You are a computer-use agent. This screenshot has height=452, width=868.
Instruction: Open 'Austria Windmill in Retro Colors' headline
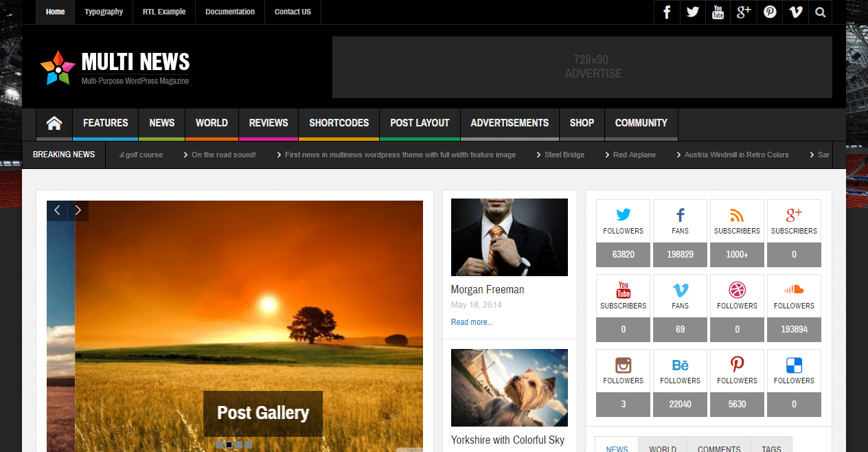pyautogui.click(x=737, y=155)
